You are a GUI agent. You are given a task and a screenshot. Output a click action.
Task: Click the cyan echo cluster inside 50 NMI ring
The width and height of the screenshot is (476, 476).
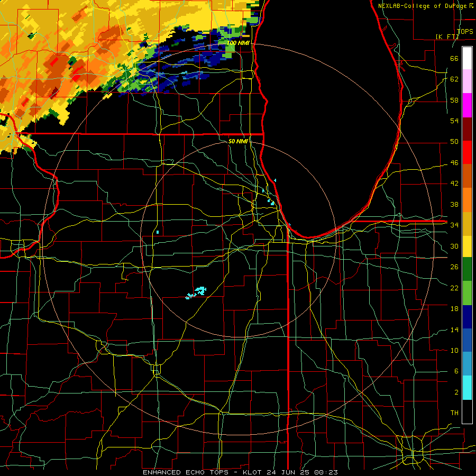coord(196,293)
